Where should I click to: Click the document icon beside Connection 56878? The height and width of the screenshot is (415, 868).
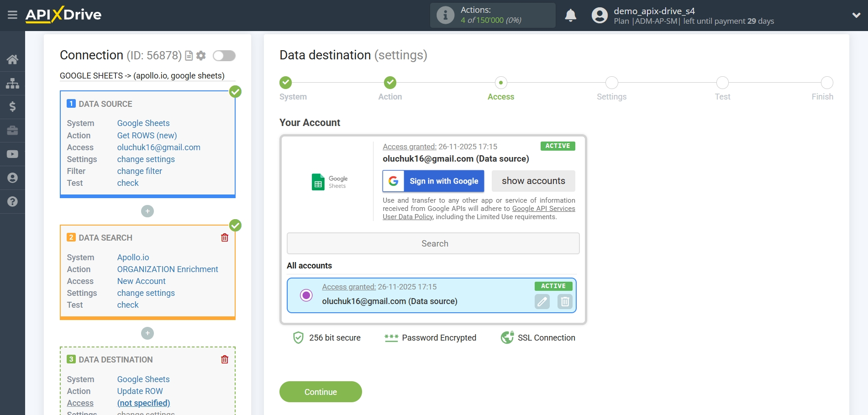click(x=188, y=55)
